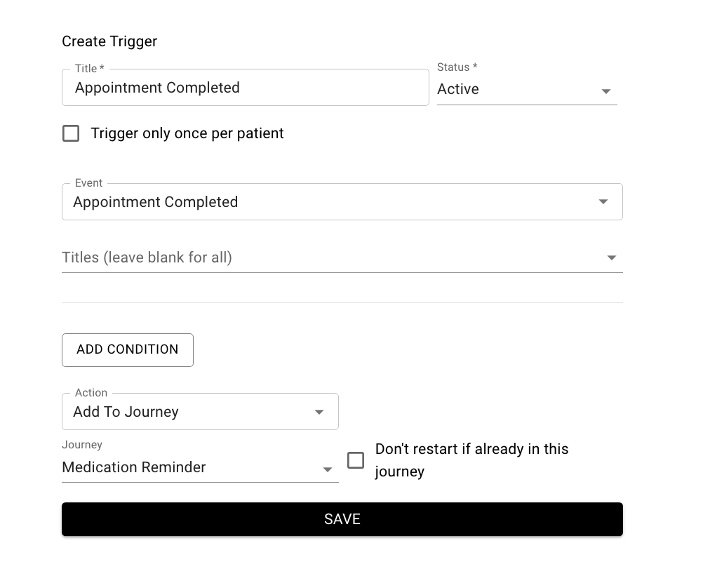Open the Status selector showing Active

tap(526, 89)
